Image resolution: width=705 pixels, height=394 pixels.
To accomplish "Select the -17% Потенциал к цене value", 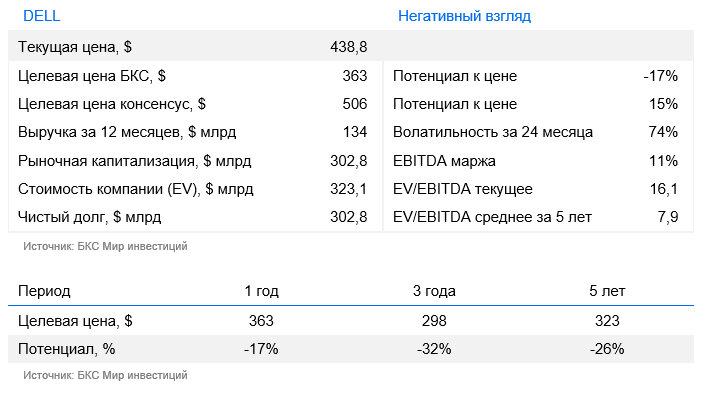I will (660, 76).
